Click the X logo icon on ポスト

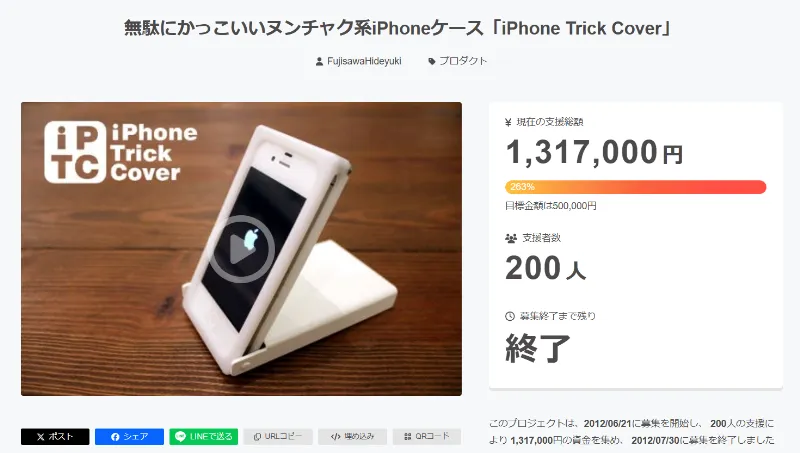pos(41,437)
